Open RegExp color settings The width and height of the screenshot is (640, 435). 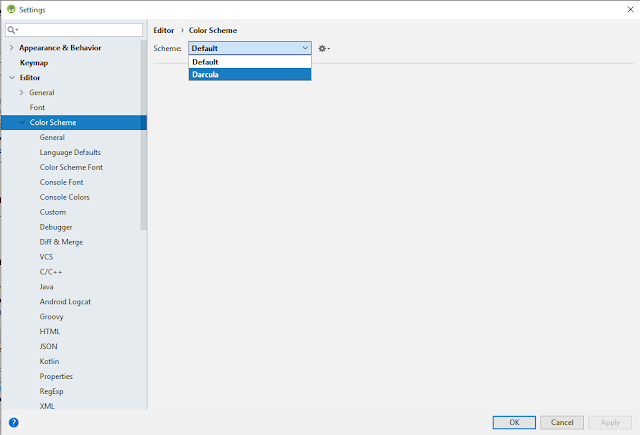(51, 391)
